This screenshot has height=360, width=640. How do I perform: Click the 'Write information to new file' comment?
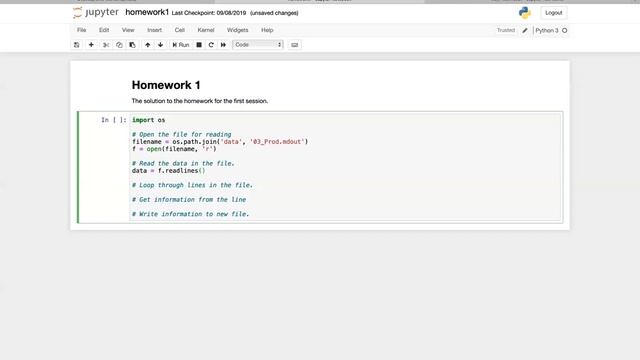pos(190,214)
